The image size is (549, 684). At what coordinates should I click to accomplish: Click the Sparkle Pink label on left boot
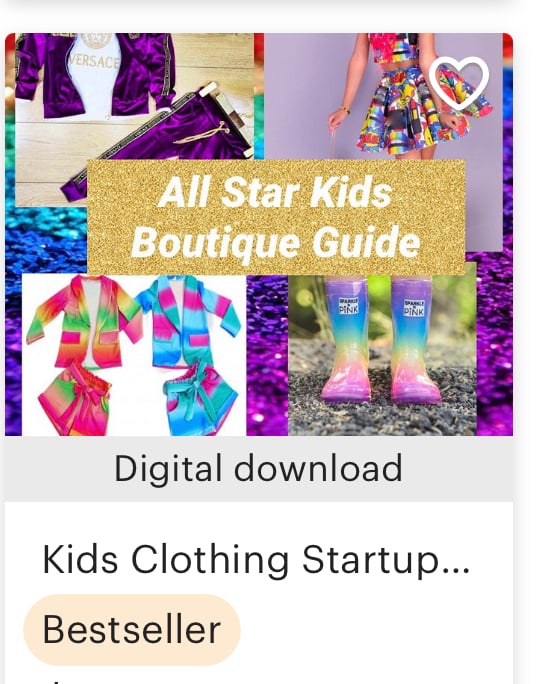click(349, 306)
